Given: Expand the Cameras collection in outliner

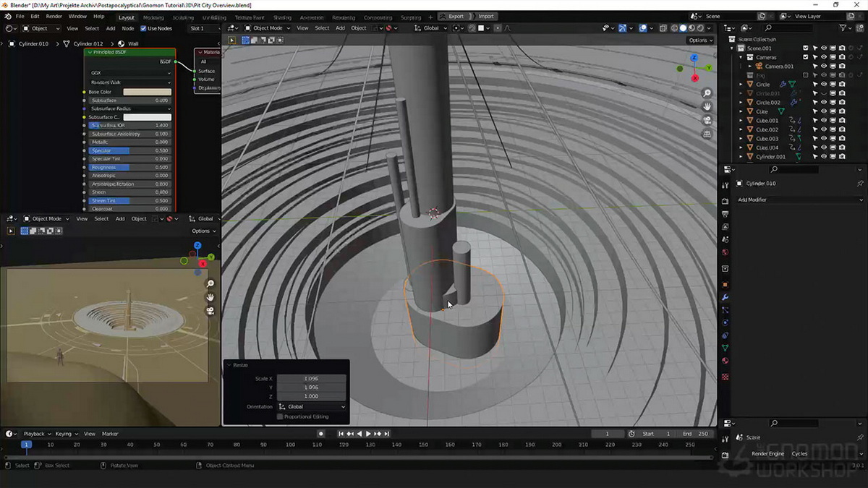Looking at the screenshot, I should tap(741, 57).
